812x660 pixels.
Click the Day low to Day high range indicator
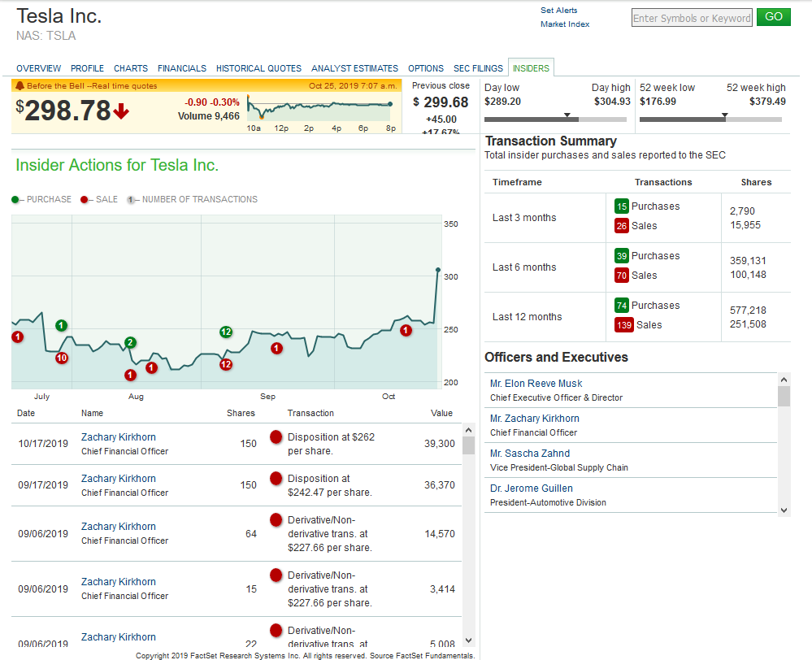click(555, 118)
